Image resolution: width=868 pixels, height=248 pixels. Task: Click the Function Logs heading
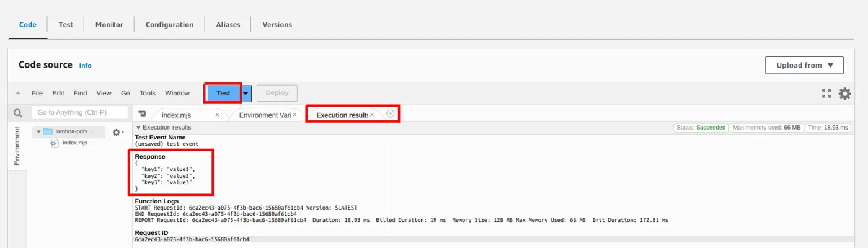157,201
